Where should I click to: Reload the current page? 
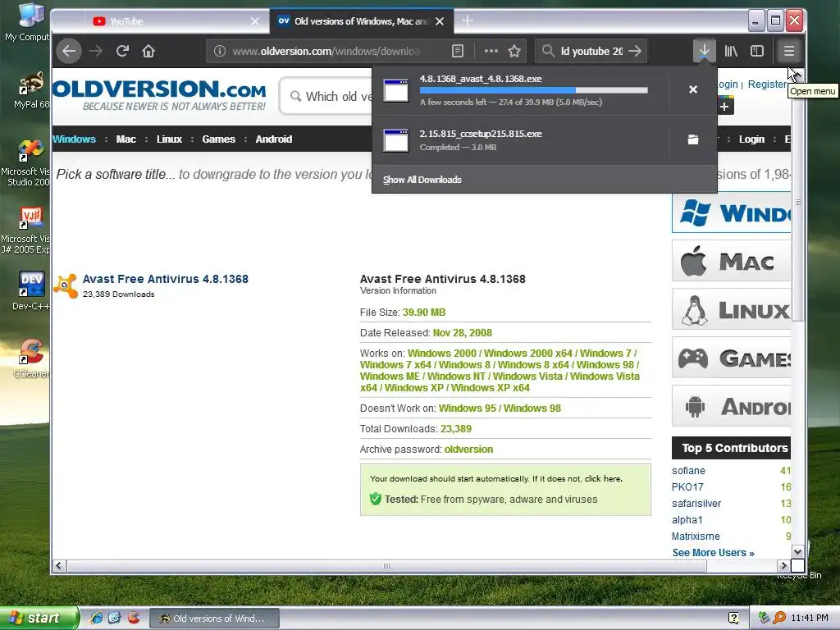(123, 51)
